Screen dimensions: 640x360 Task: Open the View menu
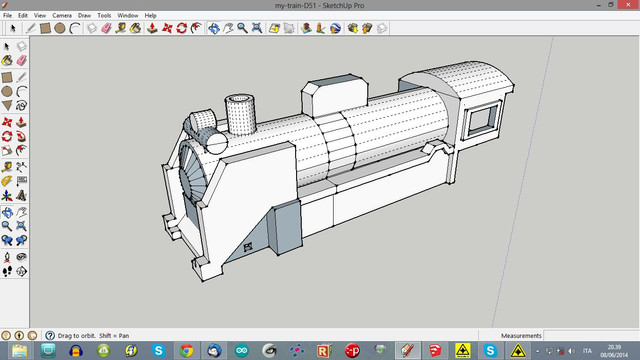point(40,16)
